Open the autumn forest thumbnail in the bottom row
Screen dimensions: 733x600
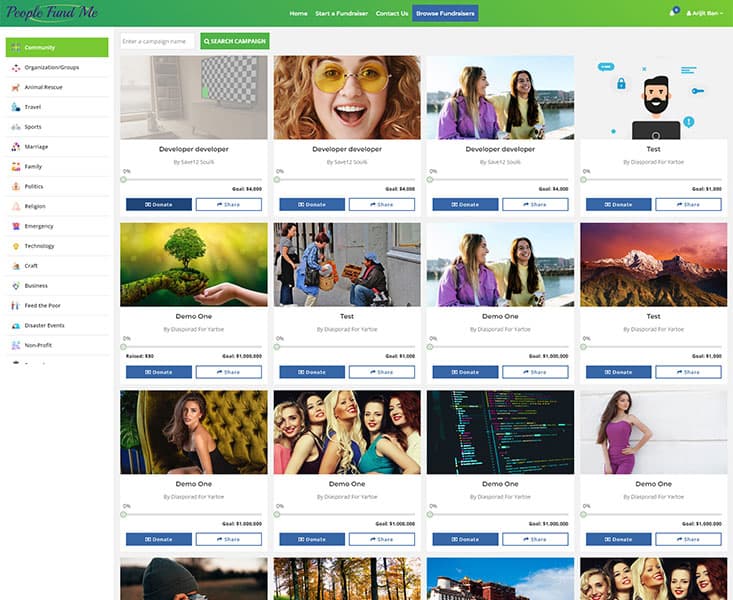click(347, 578)
